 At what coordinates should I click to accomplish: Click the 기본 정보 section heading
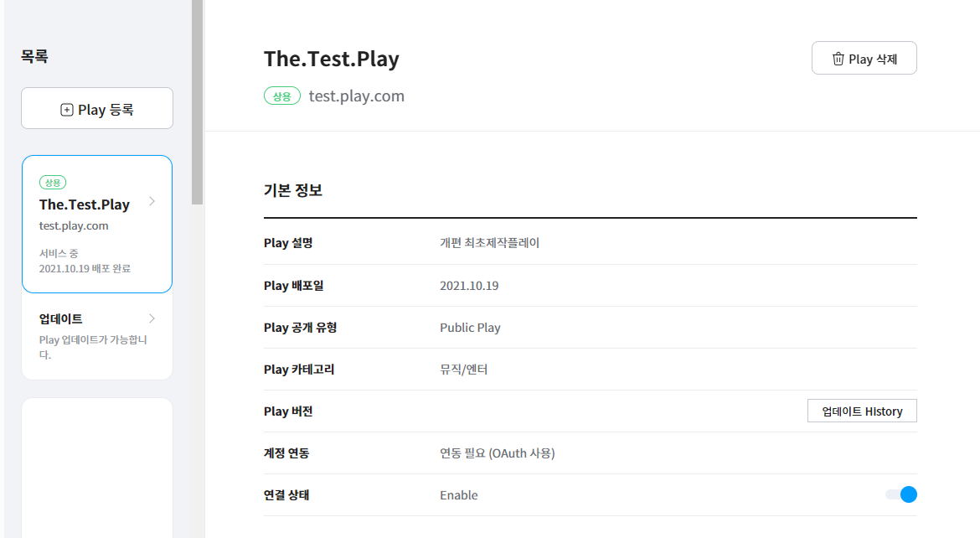coord(293,190)
